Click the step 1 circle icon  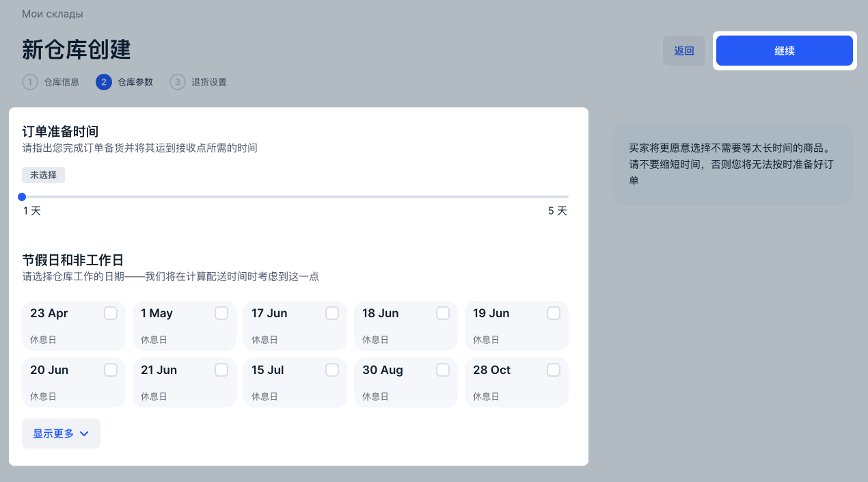[x=30, y=82]
